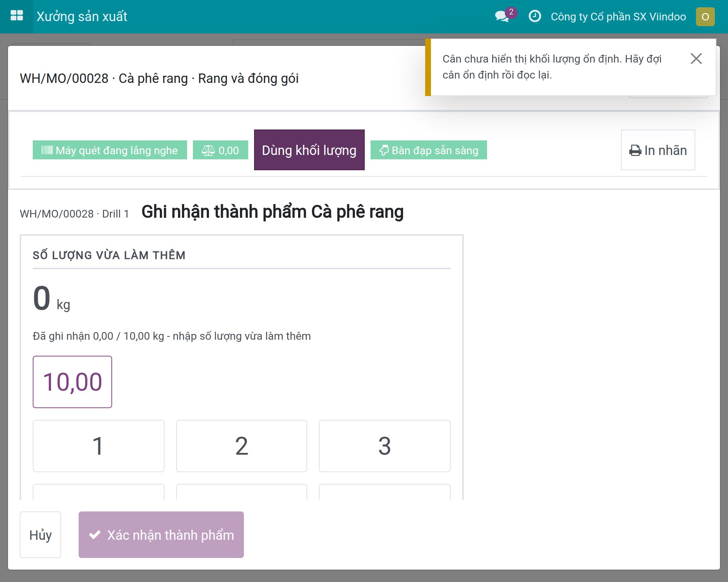Click the printer icon in In nhãn

pyautogui.click(x=635, y=151)
